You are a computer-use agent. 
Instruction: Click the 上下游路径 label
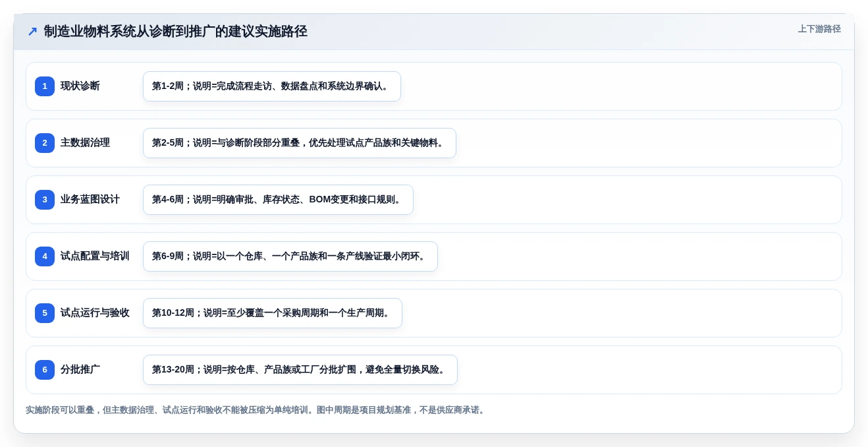tap(819, 29)
